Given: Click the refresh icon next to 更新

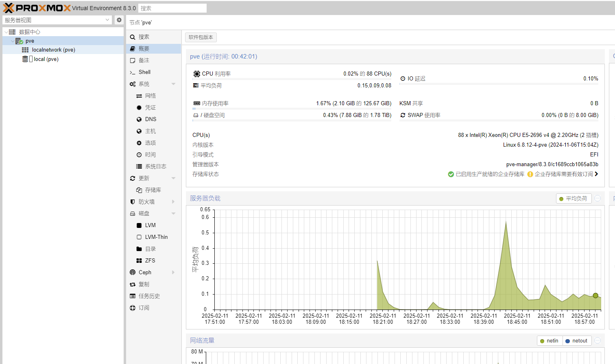Looking at the screenshot, I should point(133,178).
